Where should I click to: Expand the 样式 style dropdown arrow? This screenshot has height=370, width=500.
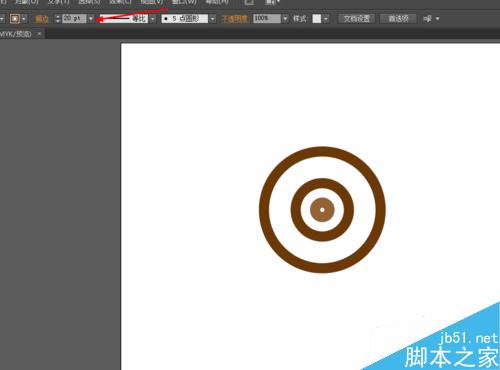326,19
